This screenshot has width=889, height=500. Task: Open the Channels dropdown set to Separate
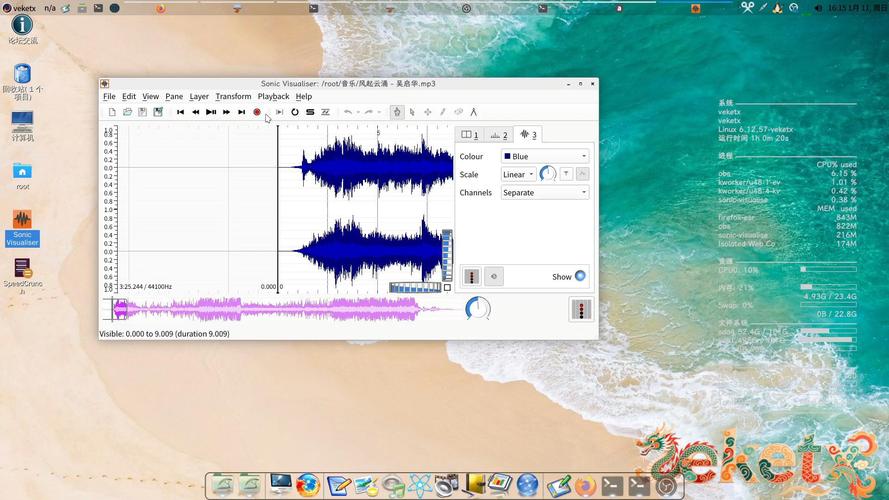[545, 193]
